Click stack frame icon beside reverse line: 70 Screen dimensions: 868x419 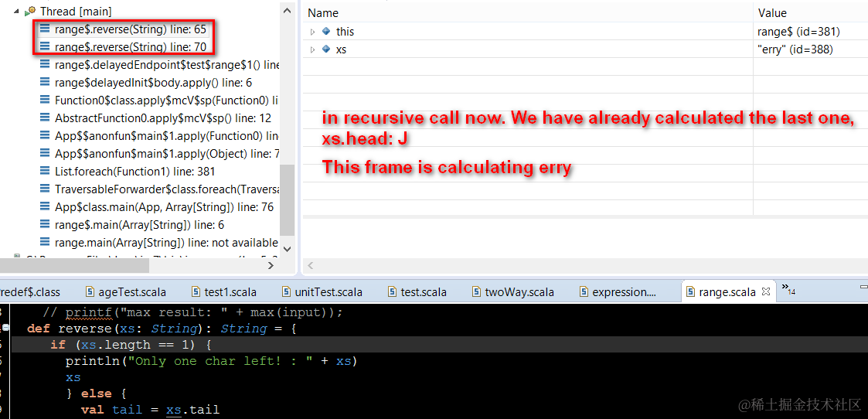(46, 47)
